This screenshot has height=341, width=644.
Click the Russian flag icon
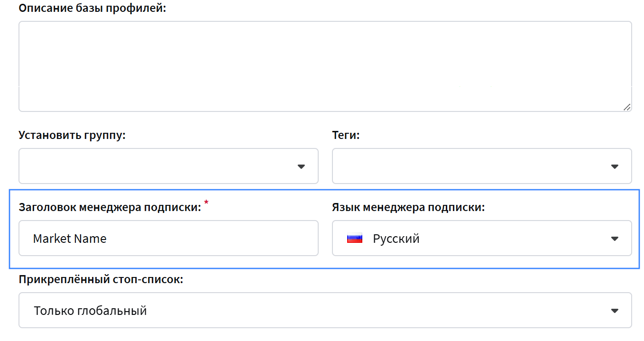point(354,239)
